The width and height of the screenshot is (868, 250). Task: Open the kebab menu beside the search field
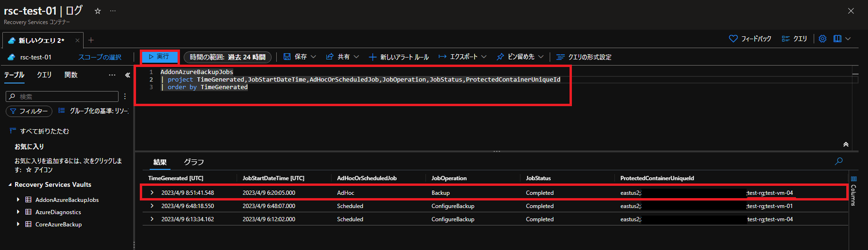[125, 96]
